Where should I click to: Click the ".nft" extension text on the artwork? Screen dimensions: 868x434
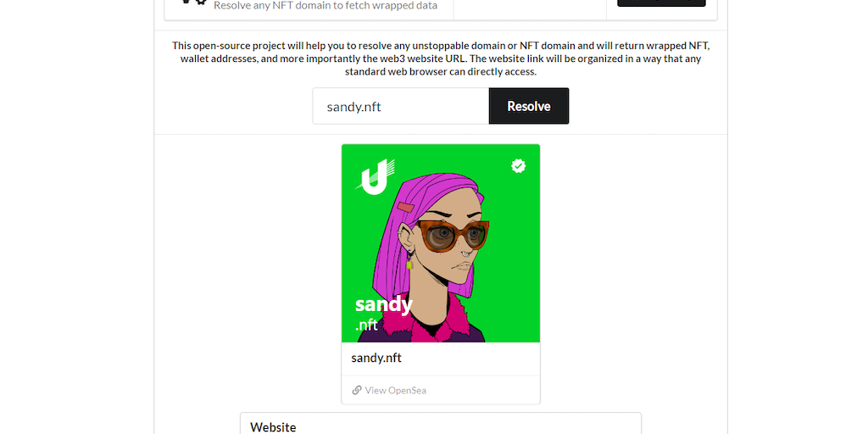[366, 325]
